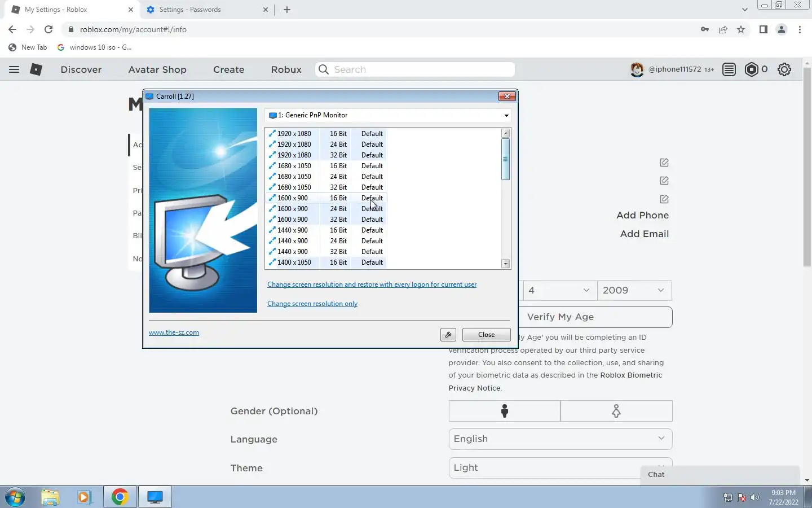Screen dimensions: 812x508
Task: Open Create in Roblox navbar
Action: point(229,69)
